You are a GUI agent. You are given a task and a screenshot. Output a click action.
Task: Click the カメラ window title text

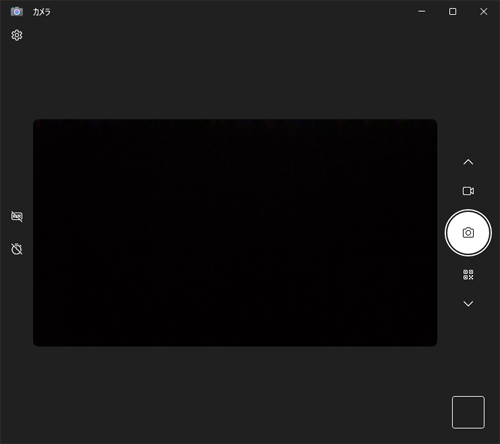42,12
